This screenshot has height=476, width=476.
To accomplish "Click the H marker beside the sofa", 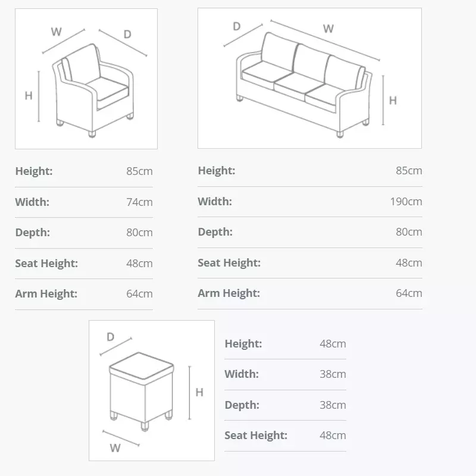I will (x=393, y=101).
